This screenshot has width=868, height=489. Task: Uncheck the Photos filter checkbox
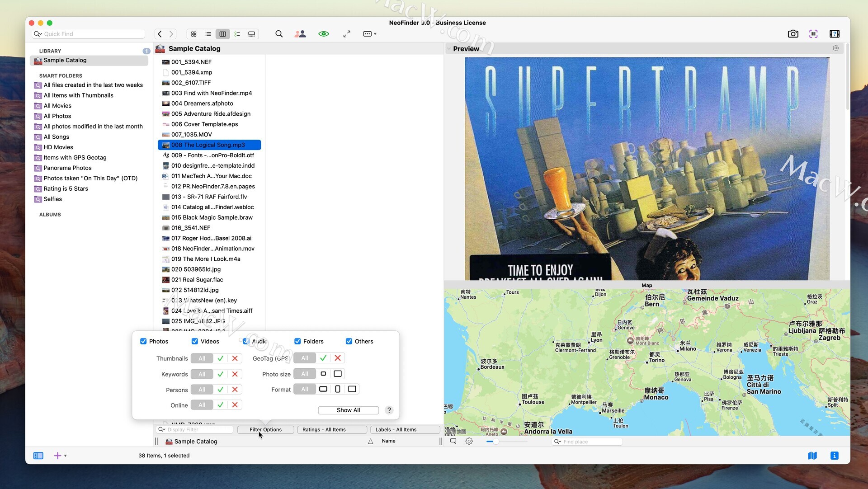[x=143, y=341]
